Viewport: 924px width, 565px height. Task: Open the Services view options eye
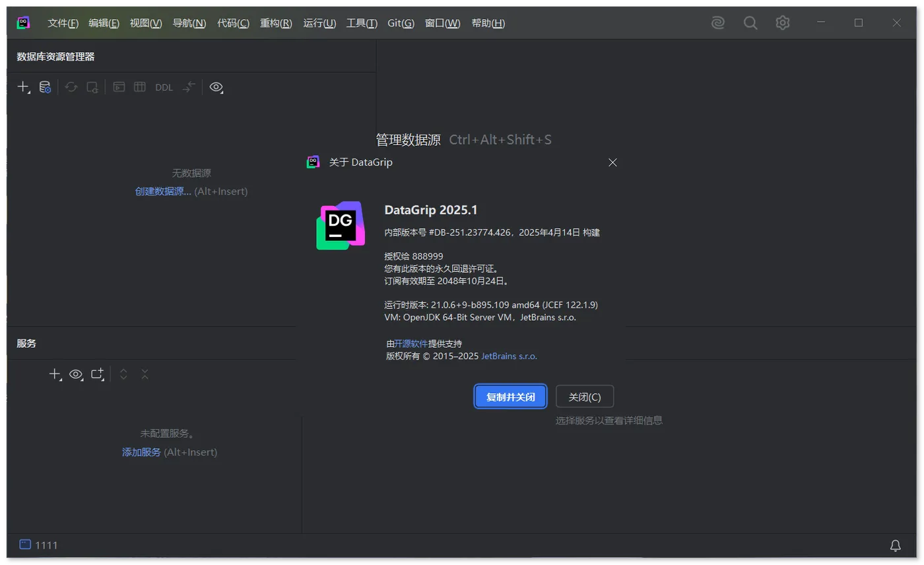(x=77, y=374)
